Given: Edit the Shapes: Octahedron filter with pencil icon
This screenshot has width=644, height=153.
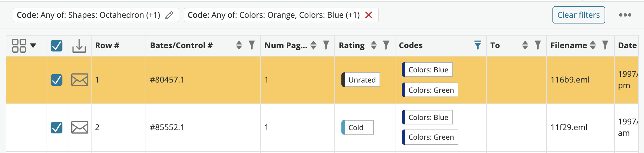Looking at the screenshot, I should pyautogui.click(x=169, y=15).
